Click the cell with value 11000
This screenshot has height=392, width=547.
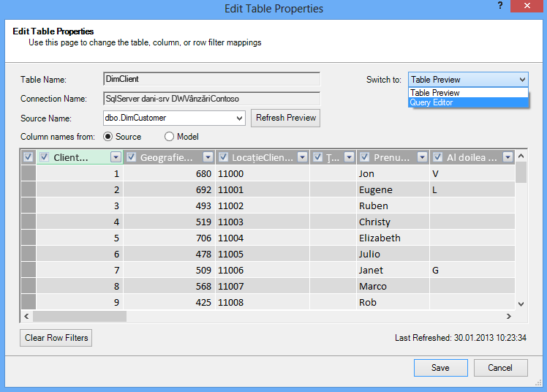[263, 173]
